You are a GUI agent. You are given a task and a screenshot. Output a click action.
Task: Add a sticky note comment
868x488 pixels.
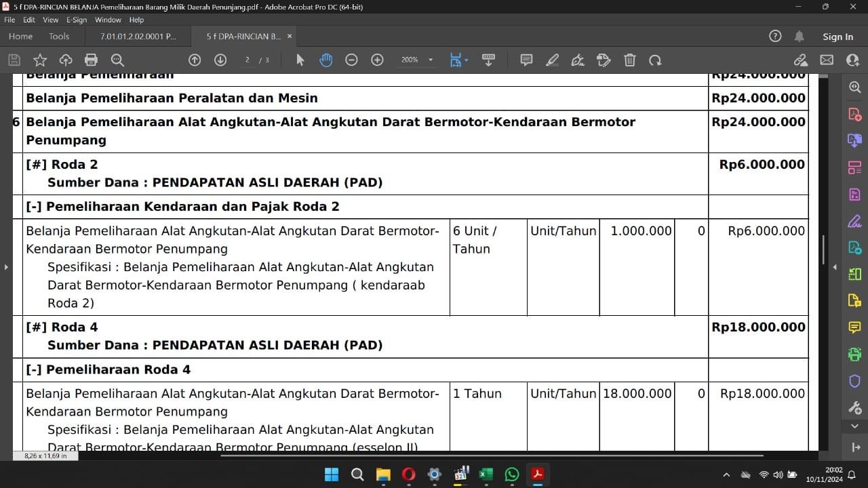(x=526, y=60)
